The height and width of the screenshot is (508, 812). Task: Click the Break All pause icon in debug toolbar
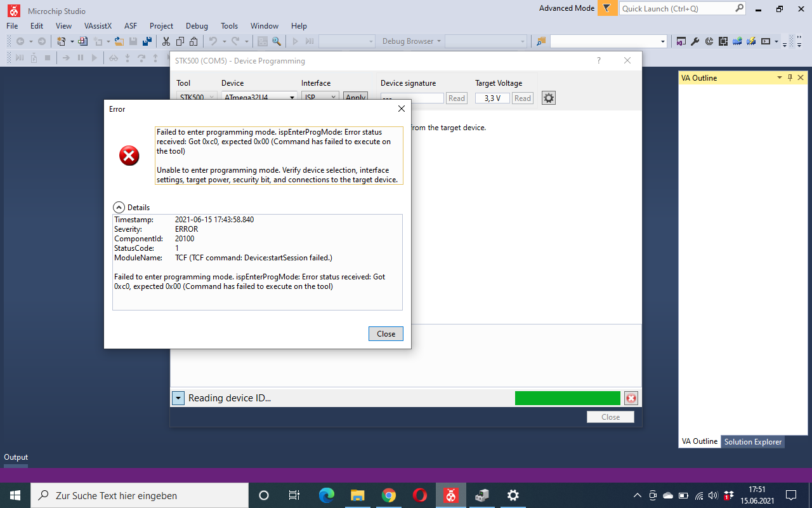[81, 58]
